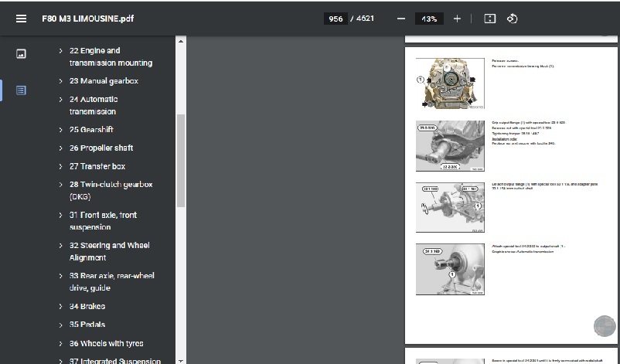The image size is (620, 364).
Task: Click the output shaft special tool illustration
Action: [450, 269]
